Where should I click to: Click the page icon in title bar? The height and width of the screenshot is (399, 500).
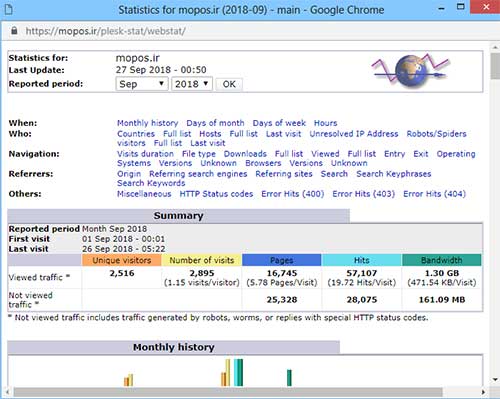9,9
